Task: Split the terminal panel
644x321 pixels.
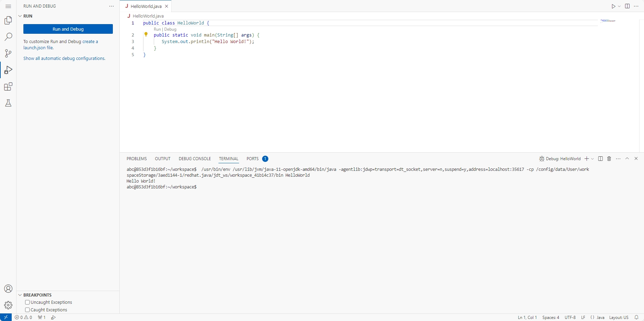Action: 600,159
